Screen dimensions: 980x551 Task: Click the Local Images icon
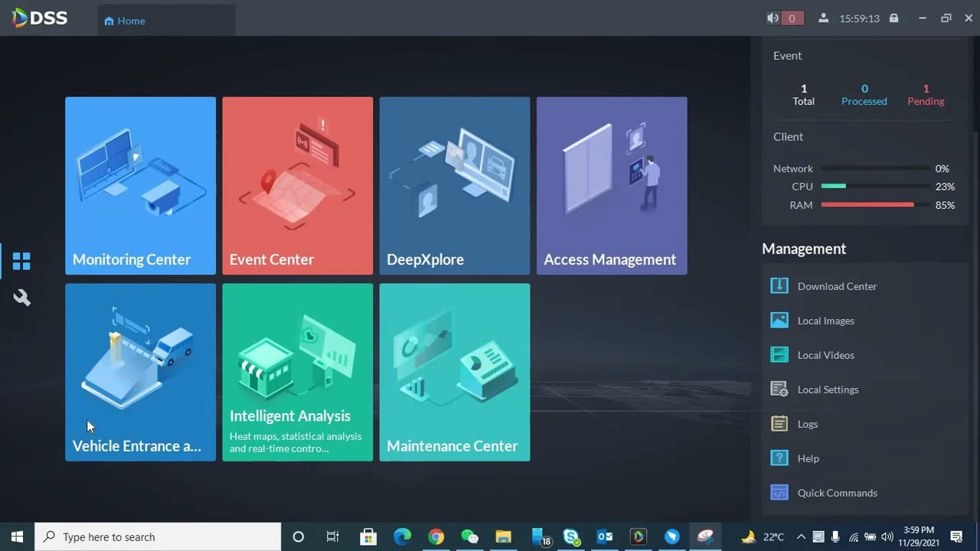(x=779, y=320)
